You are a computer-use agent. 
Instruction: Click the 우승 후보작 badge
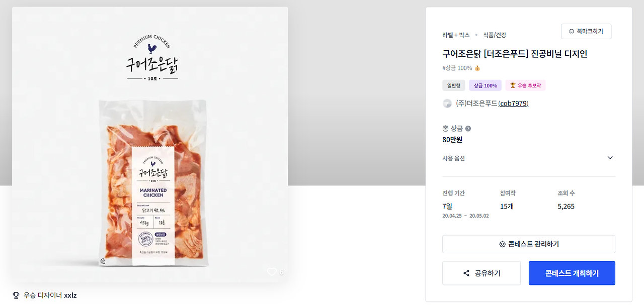(x=525, y=85)
